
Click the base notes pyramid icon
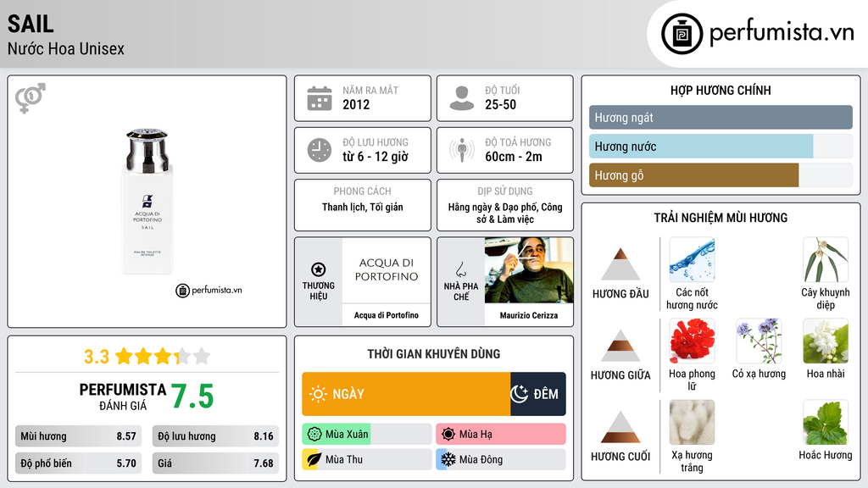(620, 427)
